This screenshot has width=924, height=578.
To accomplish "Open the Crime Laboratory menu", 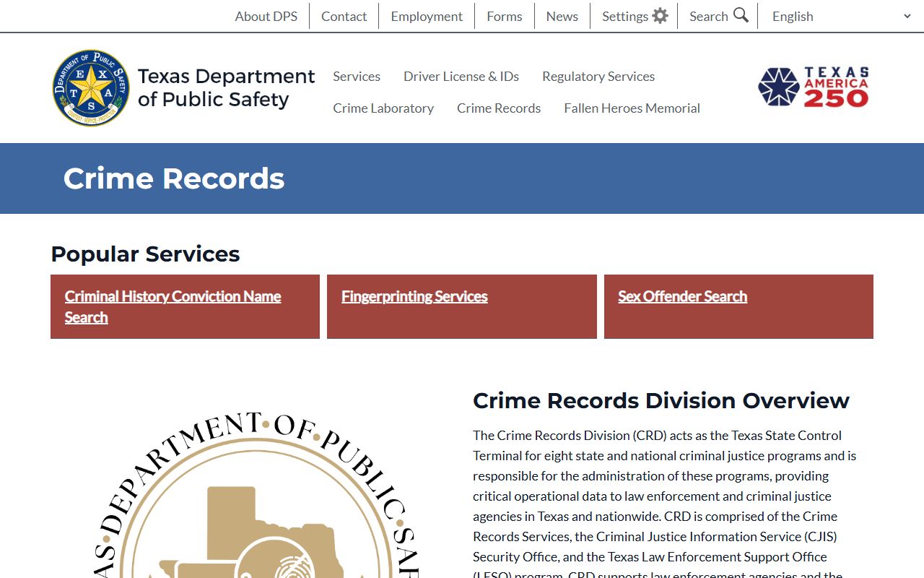I will [x=383, y=108].
